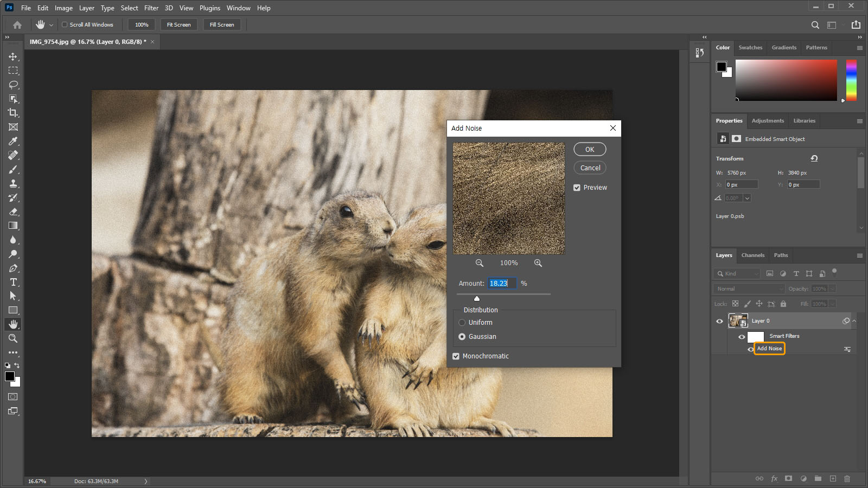The height and width of the screenshot is (488, 868).
Task: Select the Frame tool
Action: [x=13, y=127]
